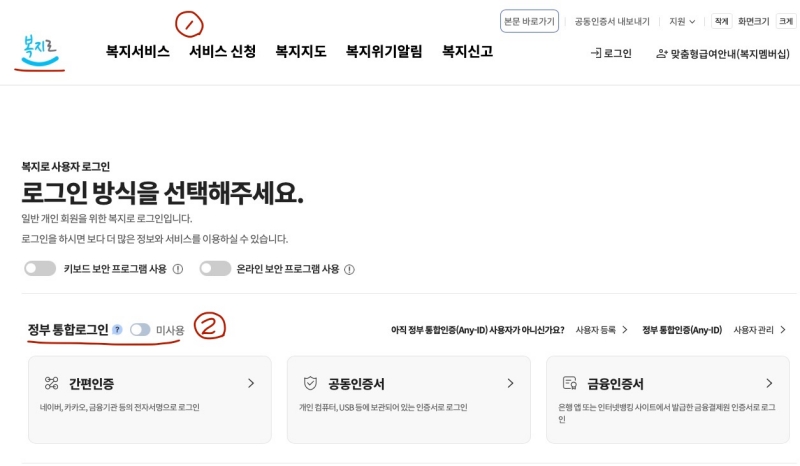The height and width of the screenshot is (466, 800).
Task: Click the 크게 screen size button
Action: pyautogui.click(x=786, y=21)
